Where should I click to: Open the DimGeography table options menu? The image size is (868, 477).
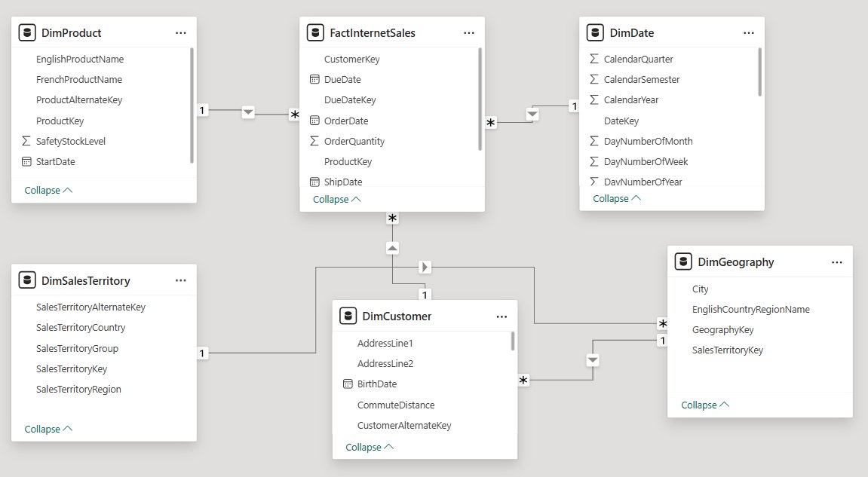click(836, 262)
